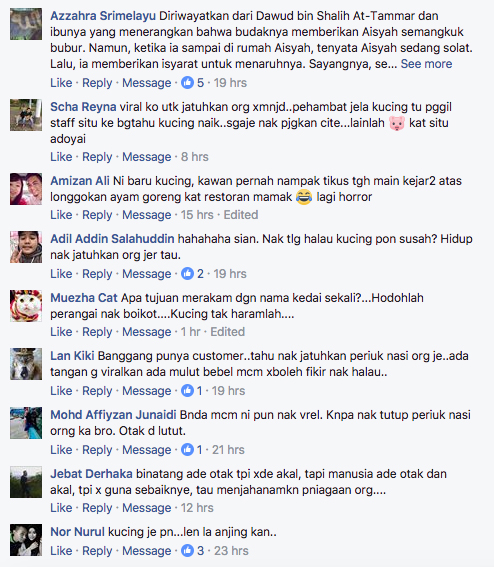Open Jebat Derhaka's profile name link

tap(91, 474)
